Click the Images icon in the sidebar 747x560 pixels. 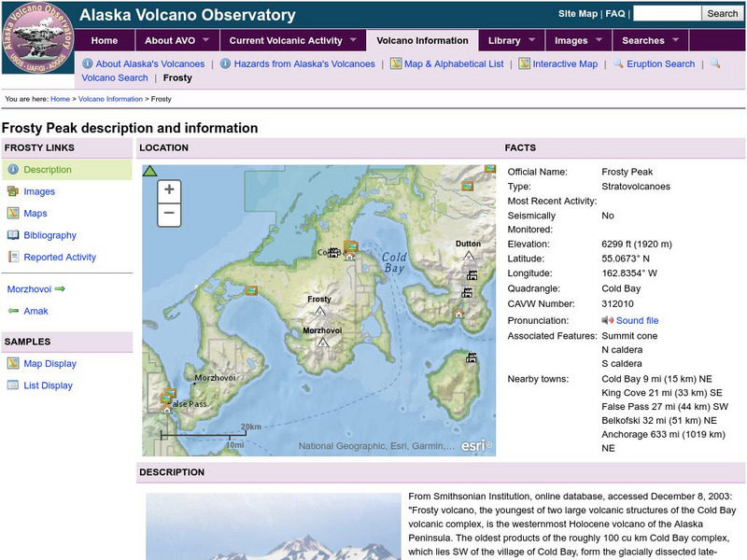point(12,191)
